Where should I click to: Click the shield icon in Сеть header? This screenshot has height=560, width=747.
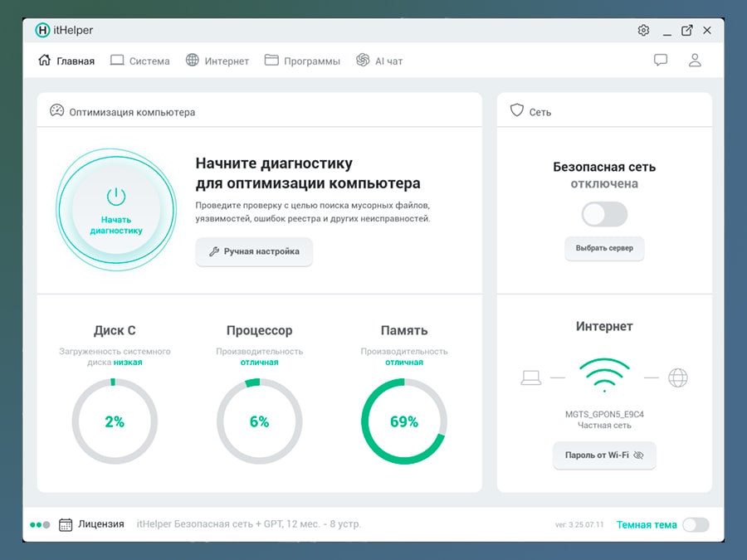pyautogui.click(x=516, y=110)
